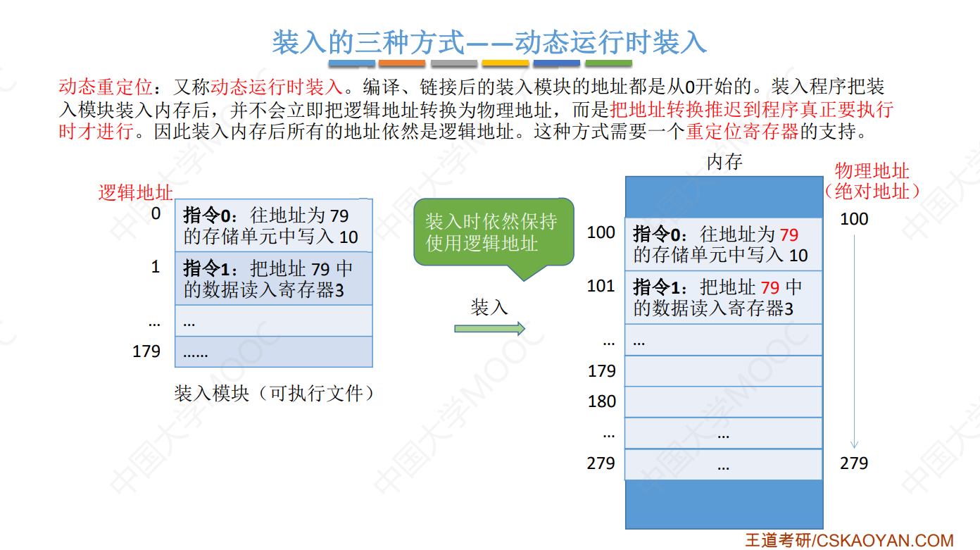Select the 指令1 row inside 内存
This screenshot has width=980, height=550.
coord(722,296)
